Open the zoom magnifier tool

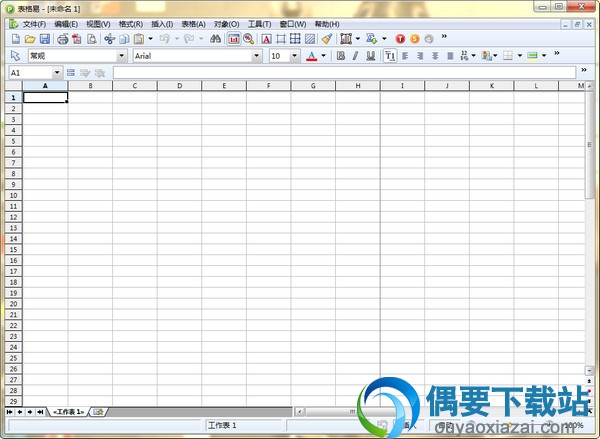click(x=249, y=39)
